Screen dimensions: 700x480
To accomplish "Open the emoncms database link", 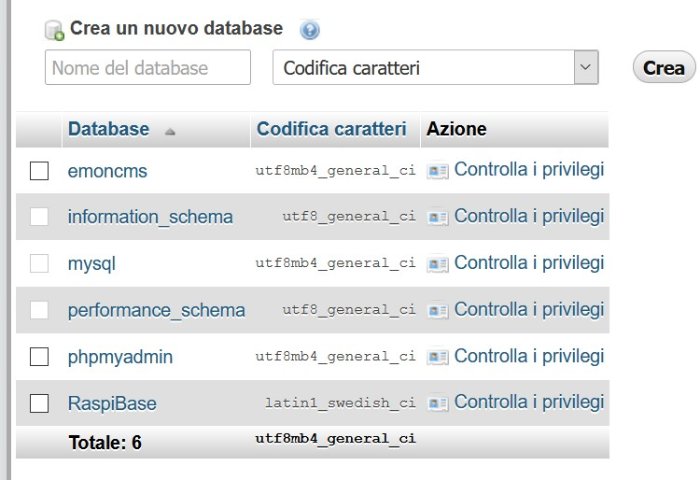I will click(x=107, y=171).
